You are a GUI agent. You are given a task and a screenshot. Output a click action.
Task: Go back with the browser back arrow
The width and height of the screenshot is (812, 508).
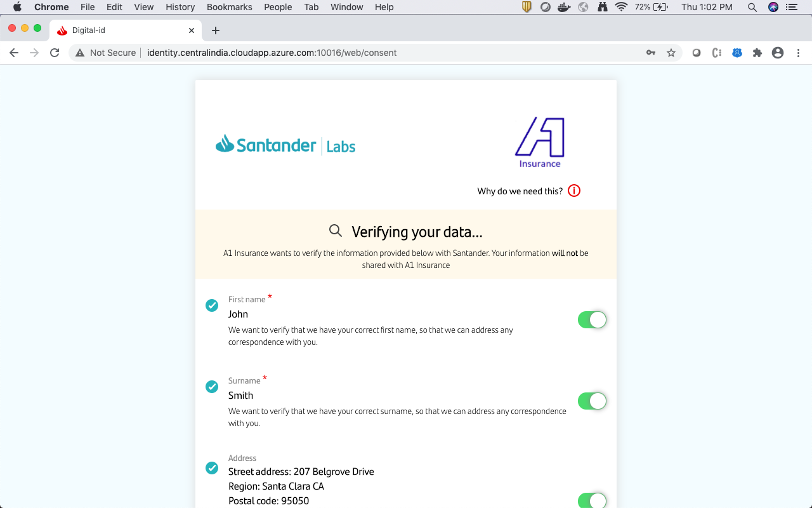(x=14, y=53)
